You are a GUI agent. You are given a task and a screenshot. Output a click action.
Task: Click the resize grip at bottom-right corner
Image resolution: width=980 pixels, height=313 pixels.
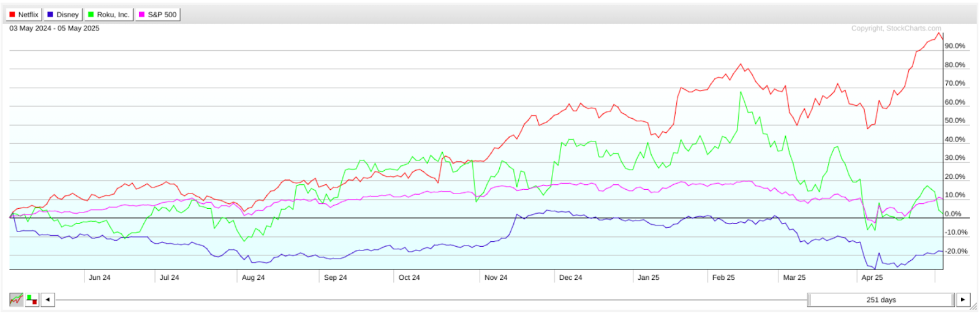coord(974,306)
